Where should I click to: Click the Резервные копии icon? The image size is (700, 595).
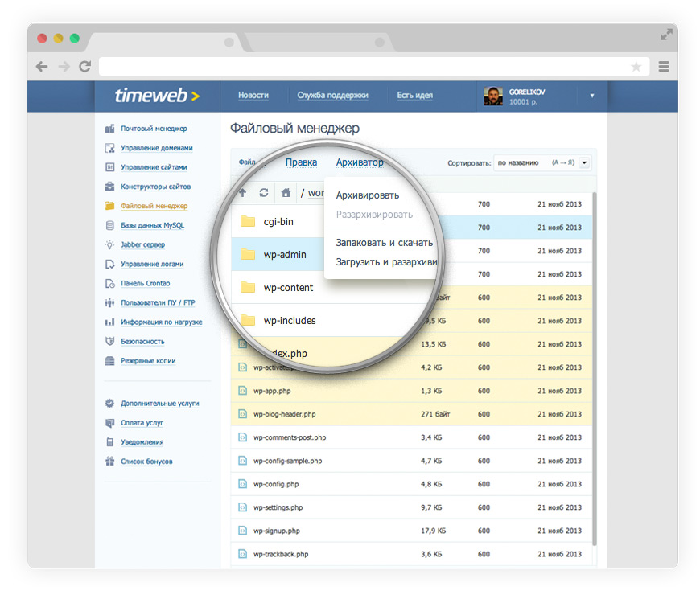coord(109,361)
